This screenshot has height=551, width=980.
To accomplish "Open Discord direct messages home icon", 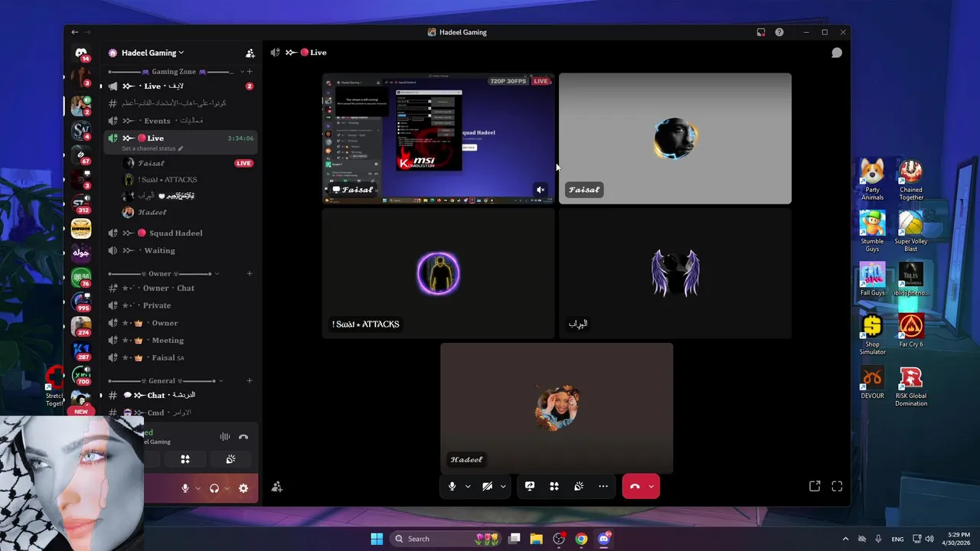I will pos(81,53).
